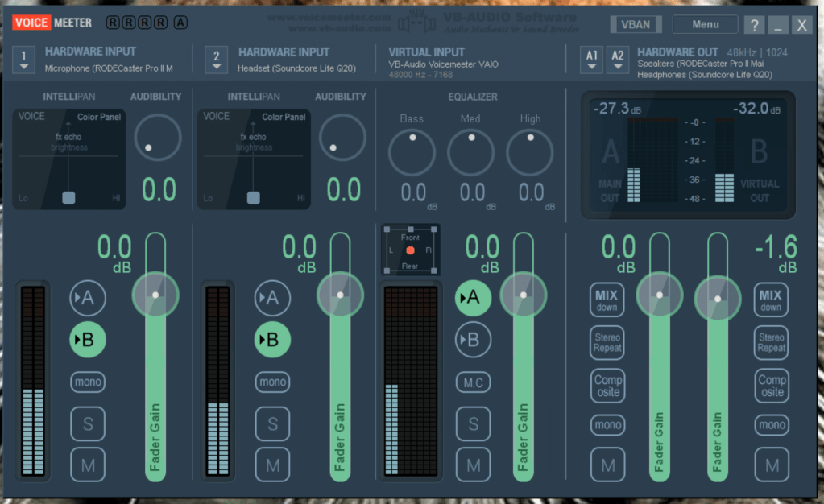Screen dimensions: 824x504
Task: Click the Bass equalizer knob
Action: tap(412, 152)
